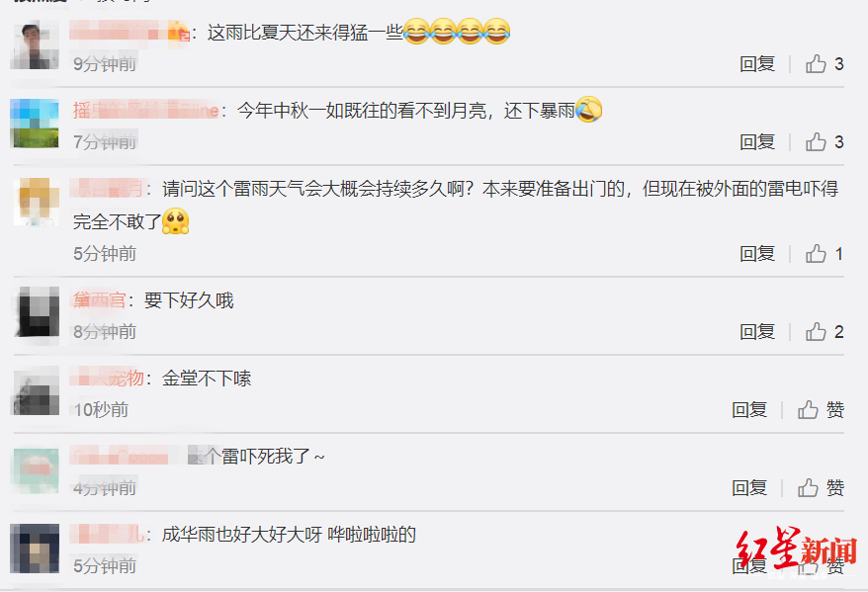
Task: Reply to the thunderstorm duration question
Action: coord(757,254)
